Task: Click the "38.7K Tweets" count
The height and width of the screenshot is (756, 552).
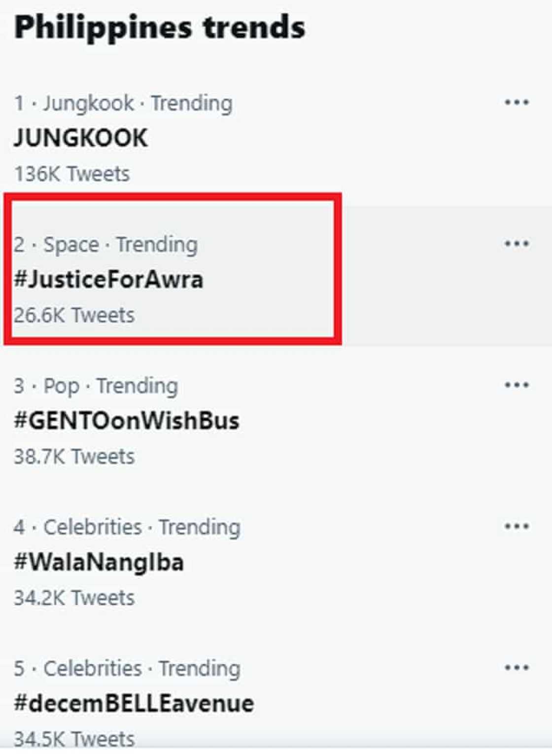Action: tap(74, 457)
